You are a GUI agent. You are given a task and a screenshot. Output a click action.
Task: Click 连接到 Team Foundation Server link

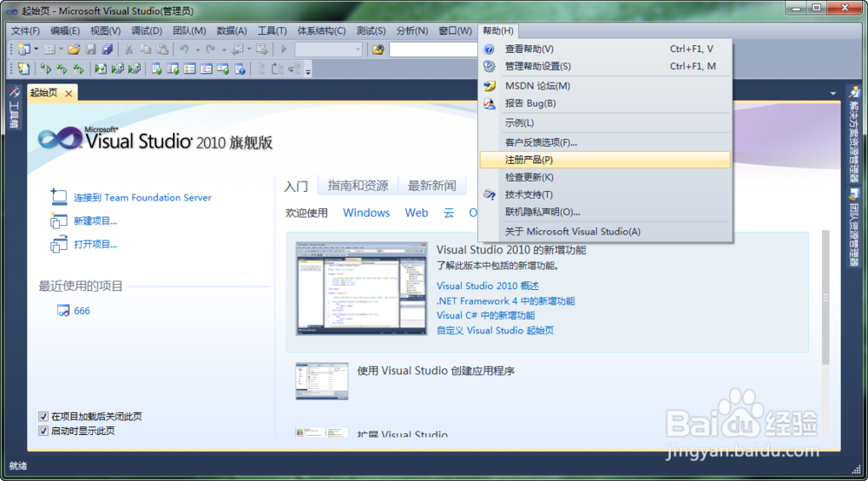tap(143, 198)
